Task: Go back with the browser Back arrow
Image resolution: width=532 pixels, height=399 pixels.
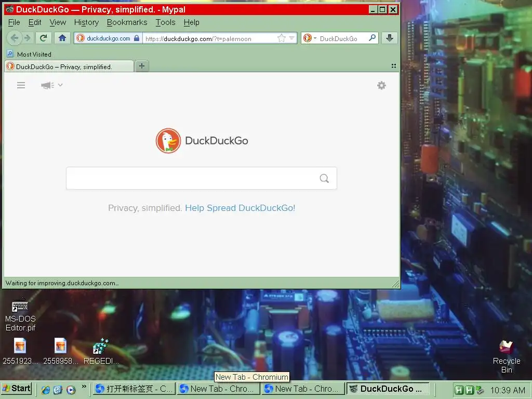Action: click(14, 38)
